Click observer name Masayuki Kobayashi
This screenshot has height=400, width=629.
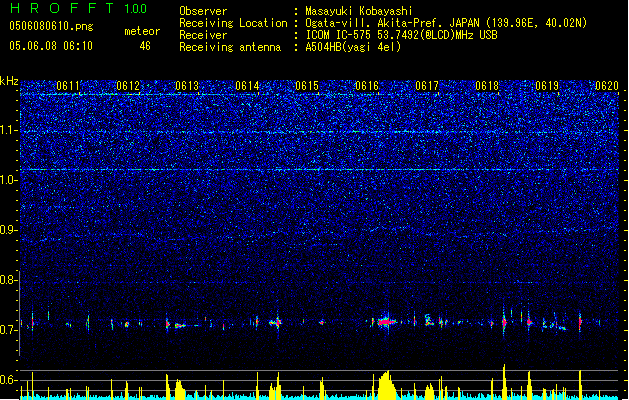point(359,11)
